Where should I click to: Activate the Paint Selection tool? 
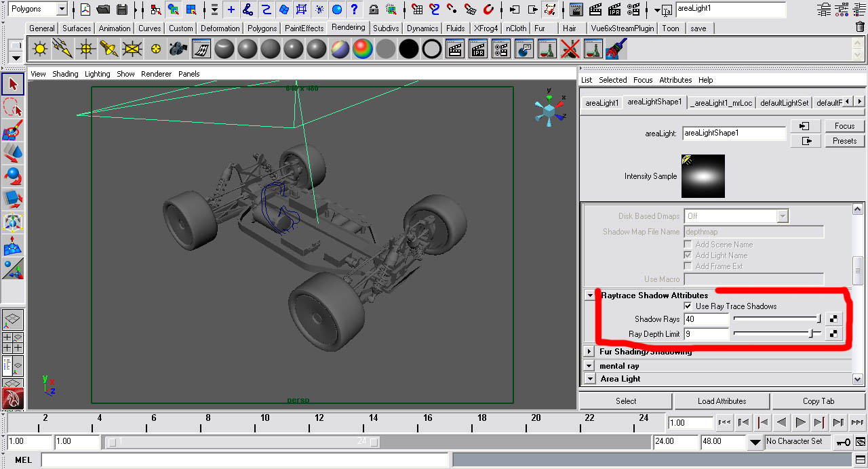coord(13,131)
